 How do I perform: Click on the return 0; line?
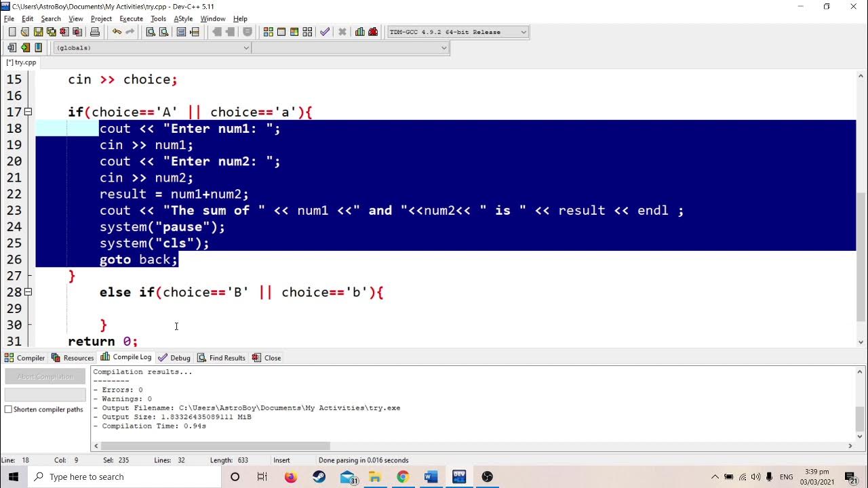(102, 342)
